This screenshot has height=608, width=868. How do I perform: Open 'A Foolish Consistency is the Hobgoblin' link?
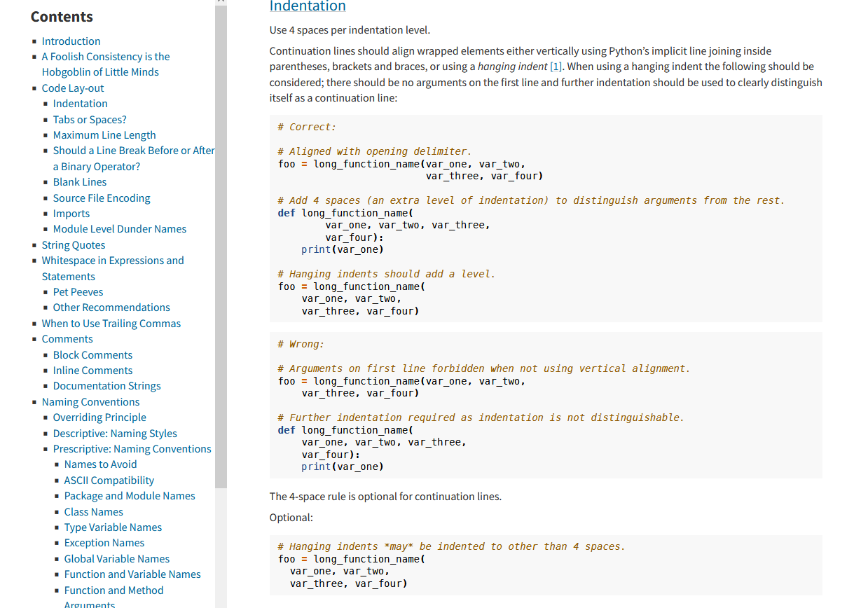coord(106,64)
